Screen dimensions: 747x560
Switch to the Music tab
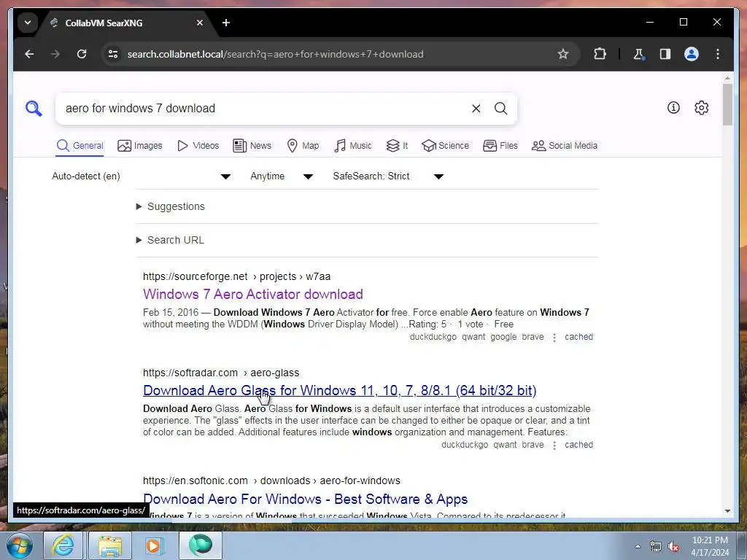pyautogui.click(x=353, y=146)
